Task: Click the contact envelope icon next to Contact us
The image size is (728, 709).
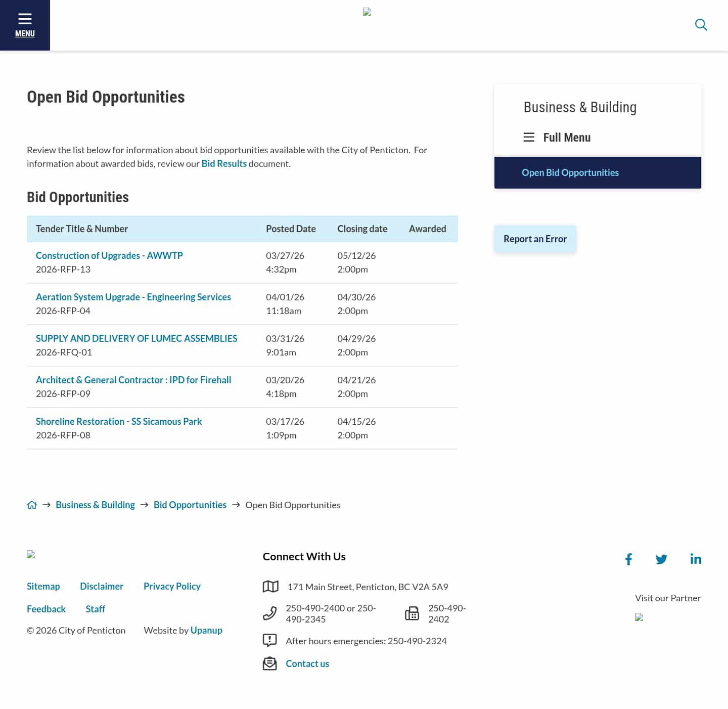Action: click(x=270, y=663)
